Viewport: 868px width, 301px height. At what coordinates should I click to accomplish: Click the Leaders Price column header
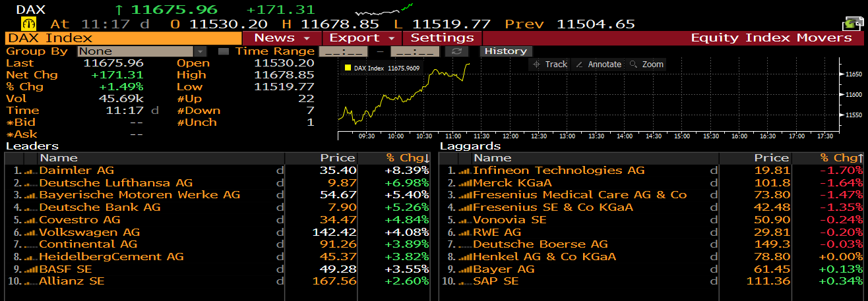pos(338,158)
